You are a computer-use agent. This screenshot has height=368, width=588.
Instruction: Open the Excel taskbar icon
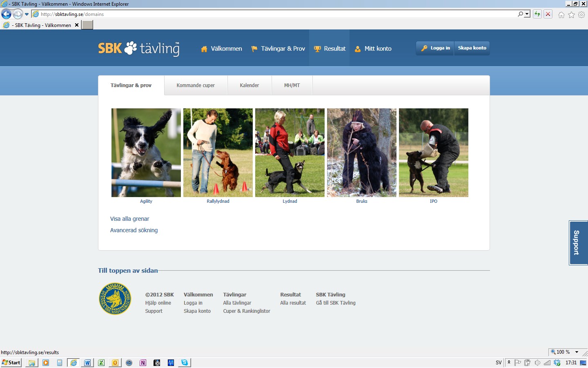101,363
